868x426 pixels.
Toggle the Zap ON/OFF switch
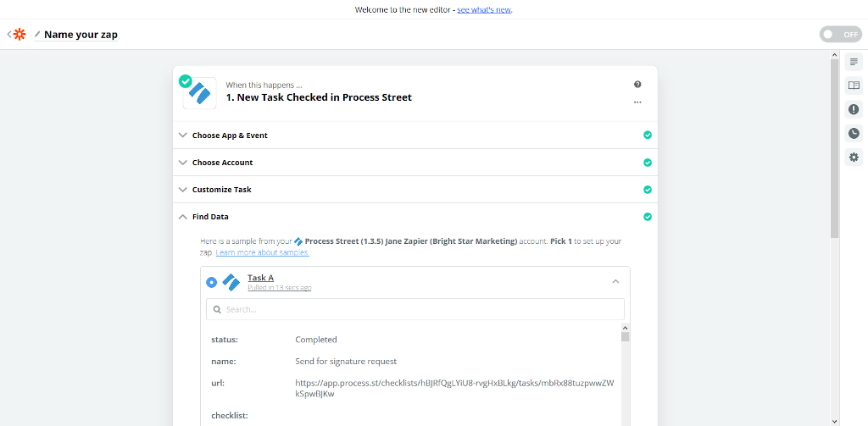(x=840, y=35)
